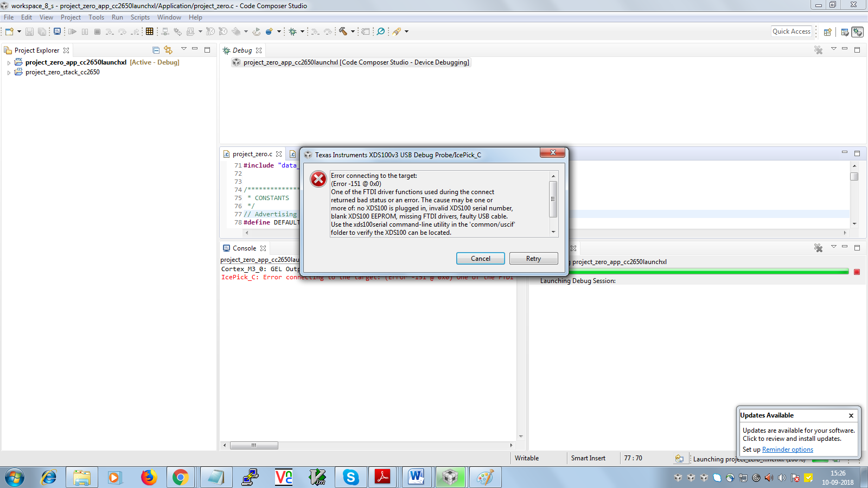This screenshot has height=488, width=868.
Task: Select the debug session entry in Debug view
Action: [x=350, y=62]
